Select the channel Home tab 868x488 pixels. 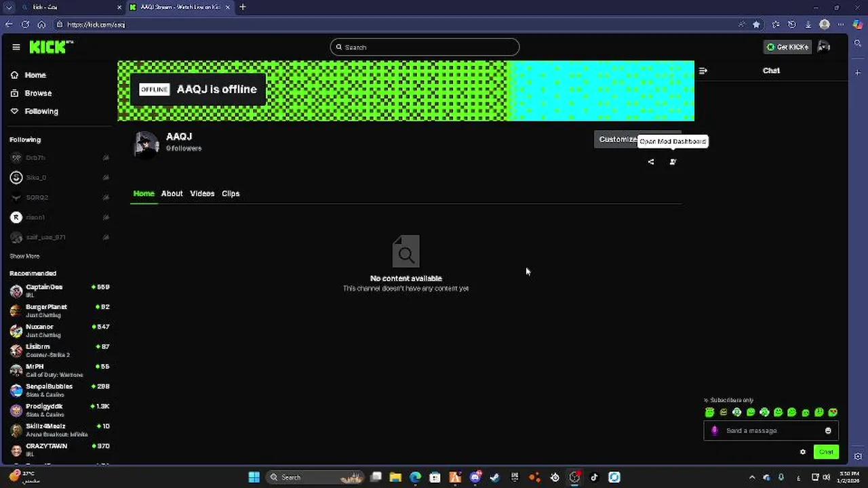[x=144, y=194]
